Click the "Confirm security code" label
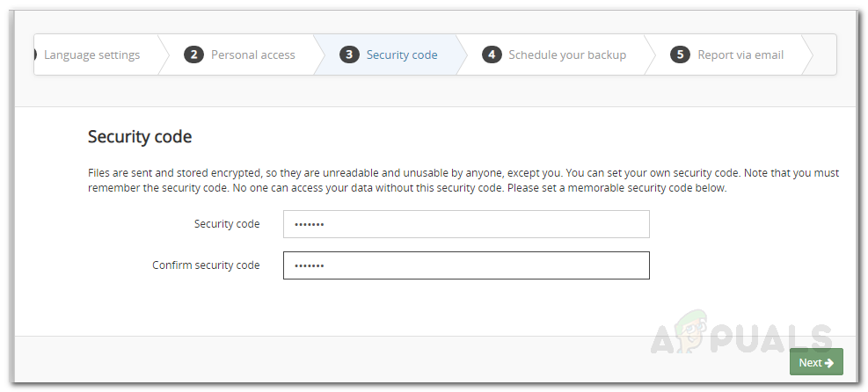This screenshot has width=868, height=392. tap(206, 265)
